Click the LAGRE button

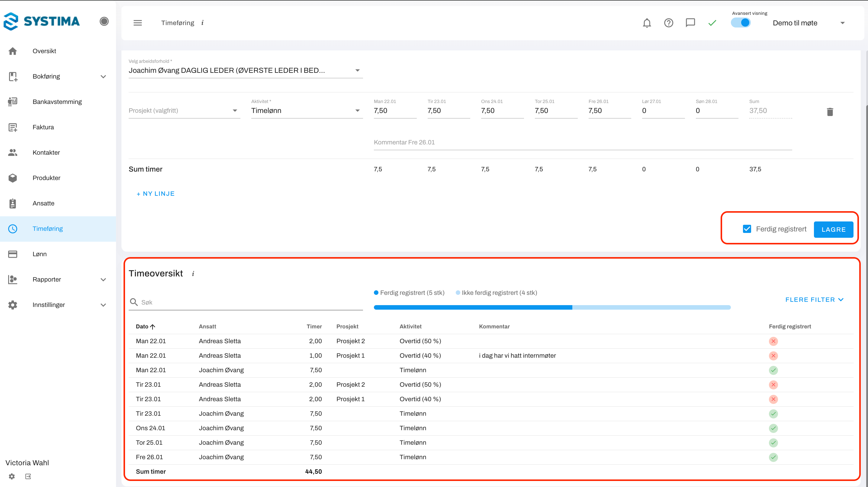coord(833,230)
